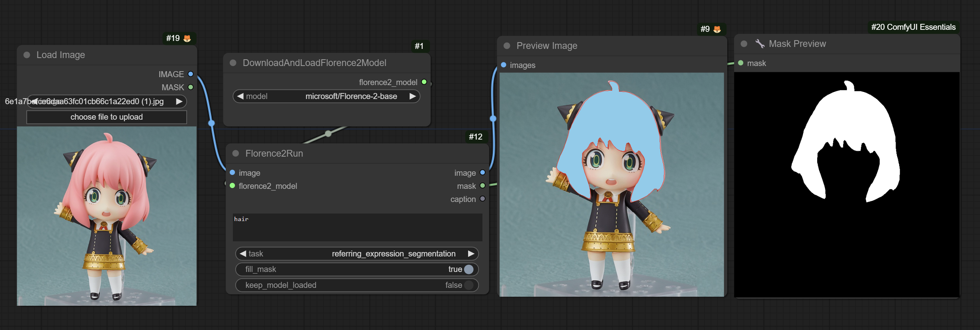The width and height of the screenshot is (980, 330).
Task: Click the Preview Image segmented output thumbnail
Action: (x=612, y=184)
